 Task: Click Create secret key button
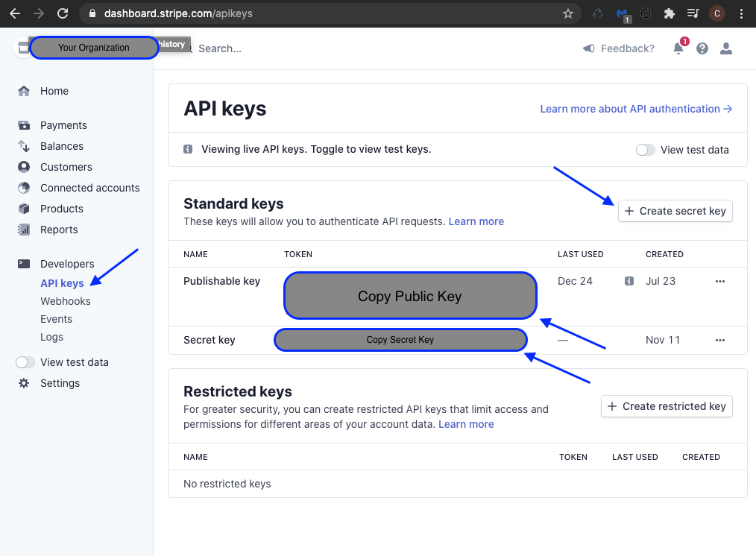[x=675, y=211]
